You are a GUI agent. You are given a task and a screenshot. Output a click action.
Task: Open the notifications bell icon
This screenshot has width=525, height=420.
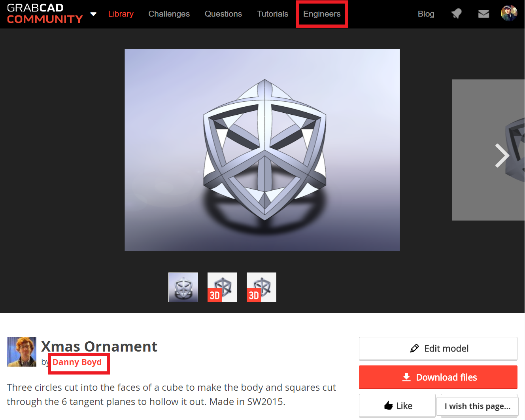[x=457, y=14]
